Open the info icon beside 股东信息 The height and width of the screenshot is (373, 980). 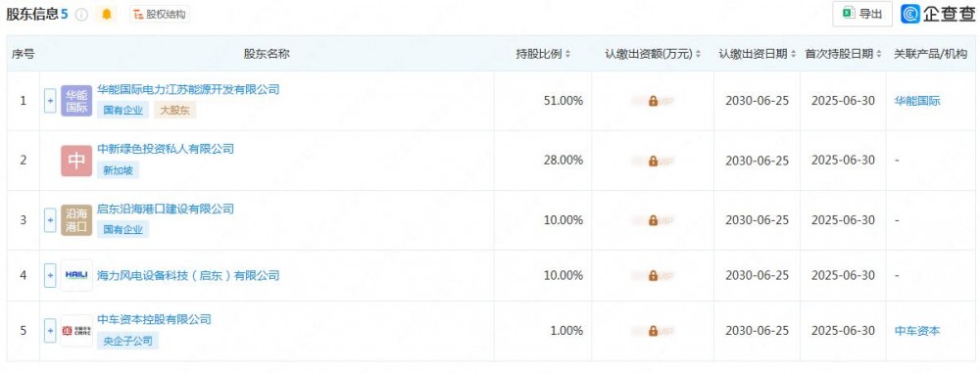pos(82,15)
